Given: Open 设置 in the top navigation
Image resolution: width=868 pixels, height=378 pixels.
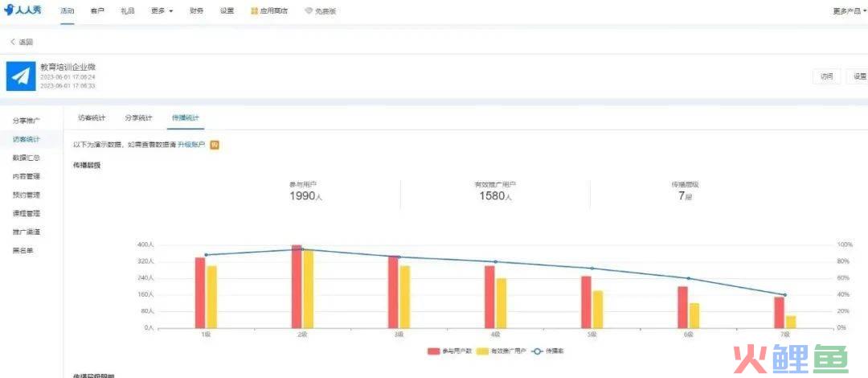Looking at the screenshot, I should [x=227, y=11].
